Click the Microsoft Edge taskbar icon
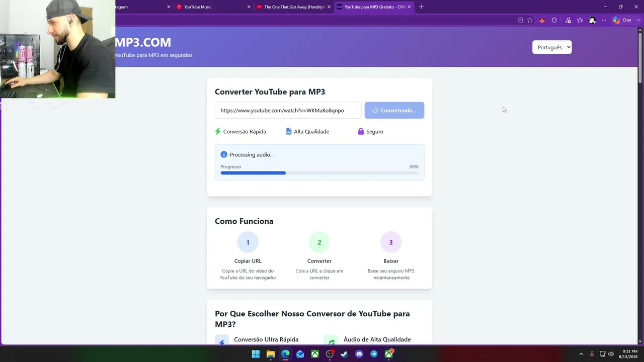 [x=285, y=354]
